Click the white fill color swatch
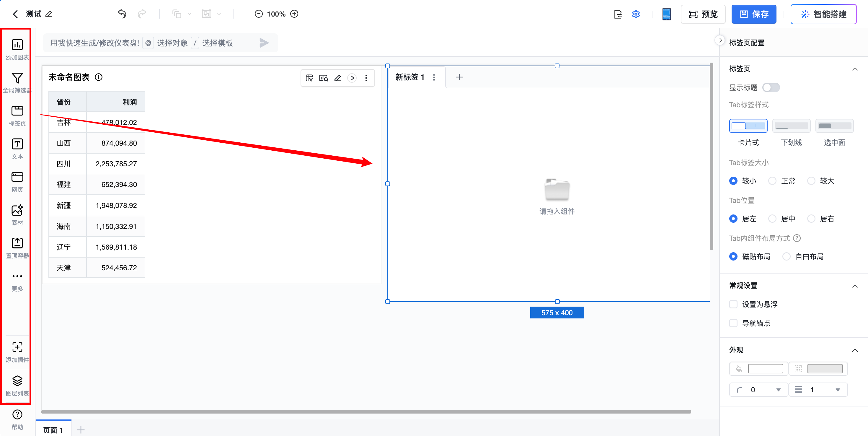Screen dimensions: 868x436 pos(765,369)
